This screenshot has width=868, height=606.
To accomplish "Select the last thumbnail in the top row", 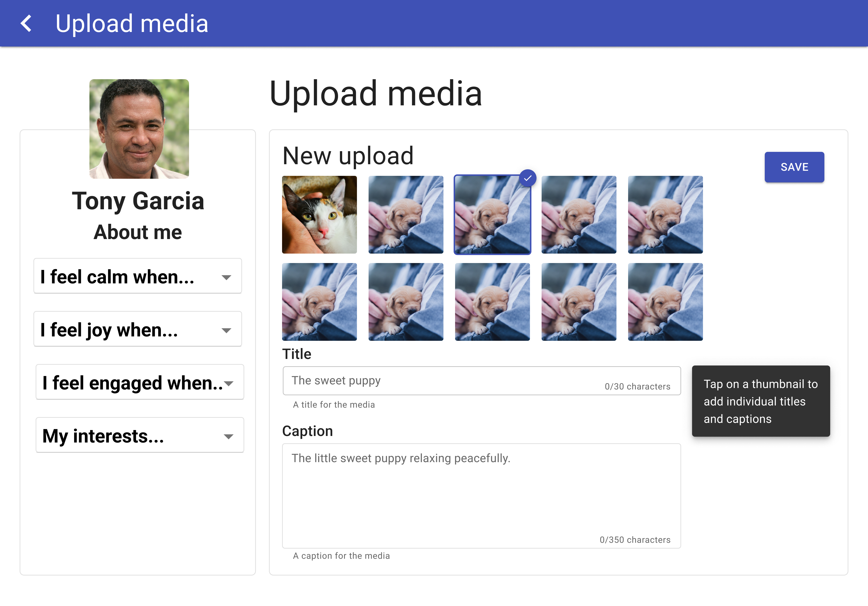I will coord(665,215).
